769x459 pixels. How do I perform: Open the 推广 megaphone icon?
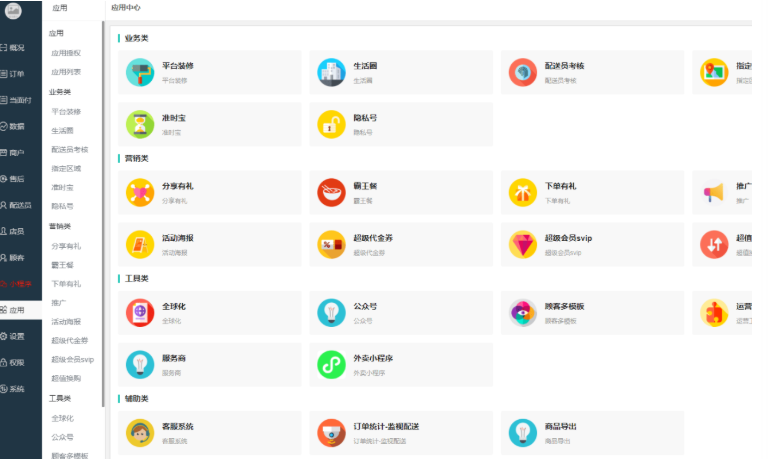click(714, 192)
